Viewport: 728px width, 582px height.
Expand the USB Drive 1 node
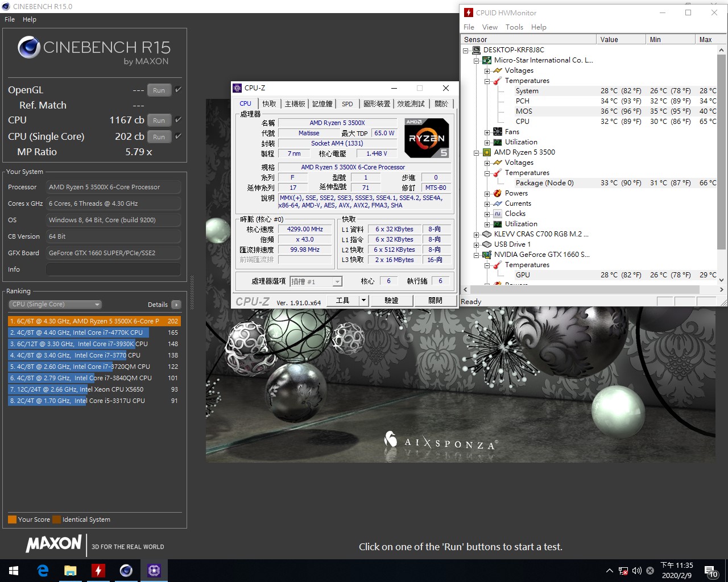point(477,244)
